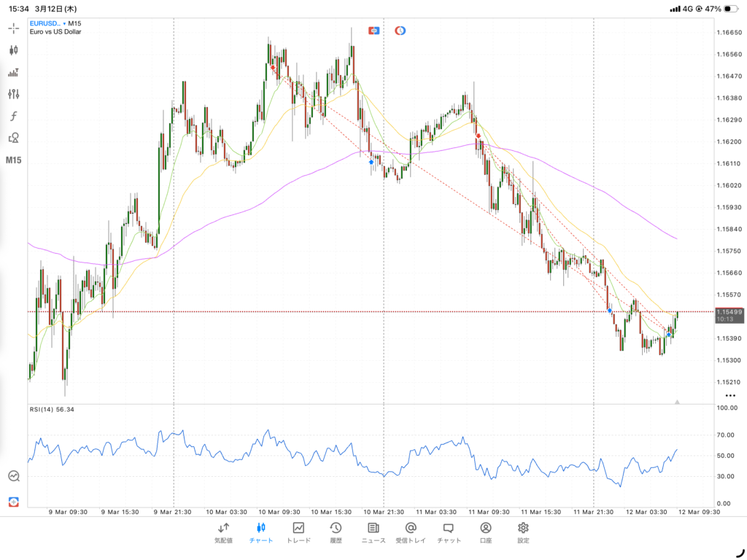Click the tick volumes icon in sidebar

click(x=12, y=72)
